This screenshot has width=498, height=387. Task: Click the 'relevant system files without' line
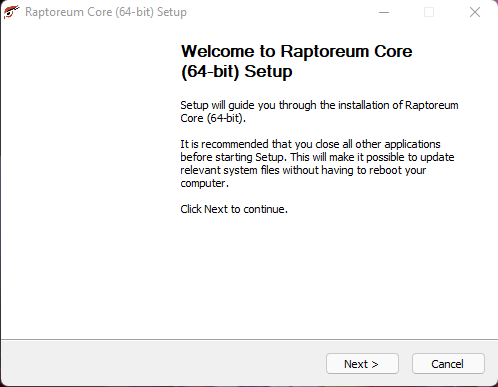pyautogui.click(x=303, y=170)
